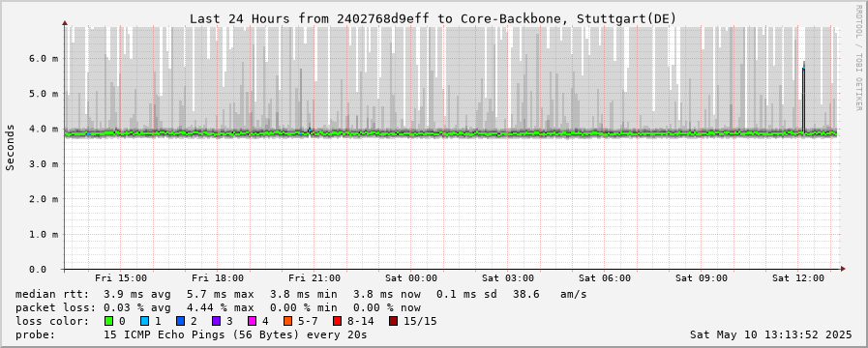868x348 pixels.
Task: Click the Sat 09:00 time axis label
Action: (x=702, y=278)
